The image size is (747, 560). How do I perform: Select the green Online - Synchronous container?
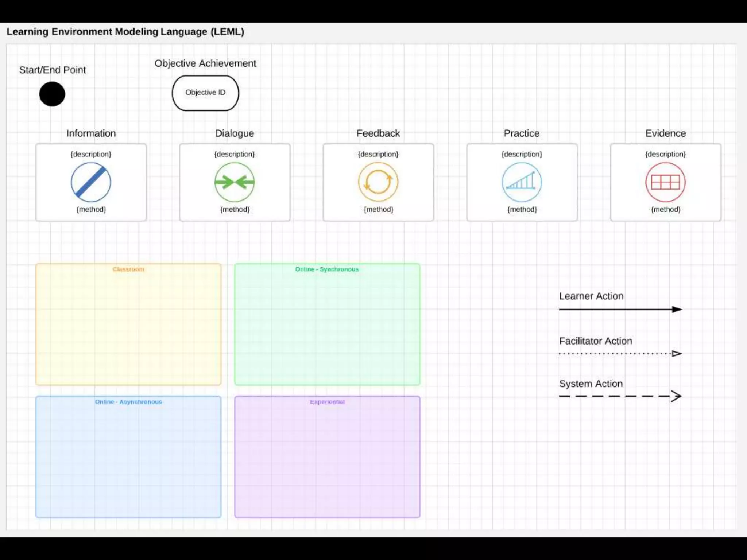327,324
